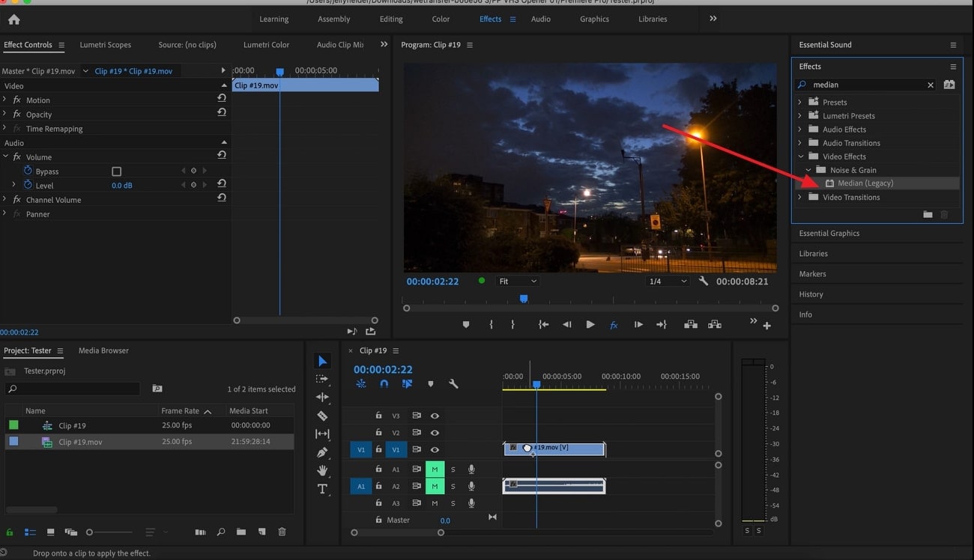
Task: Click the Home icon
Action: [13, 19]
